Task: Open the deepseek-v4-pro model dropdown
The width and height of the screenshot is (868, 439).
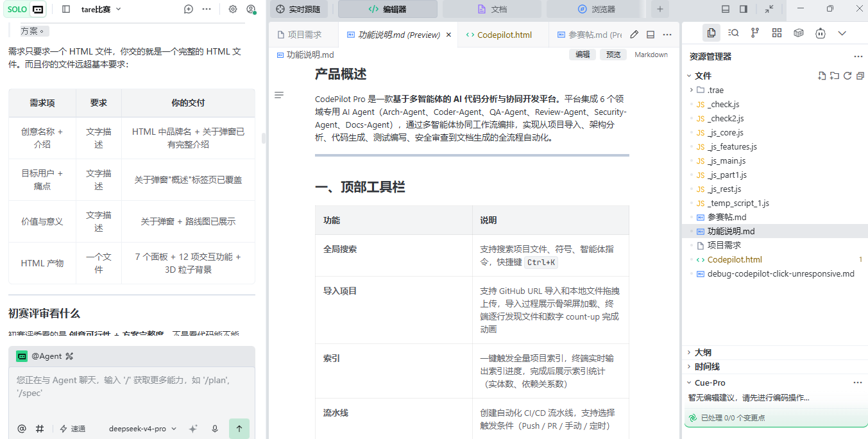Action: click(142, 429)
